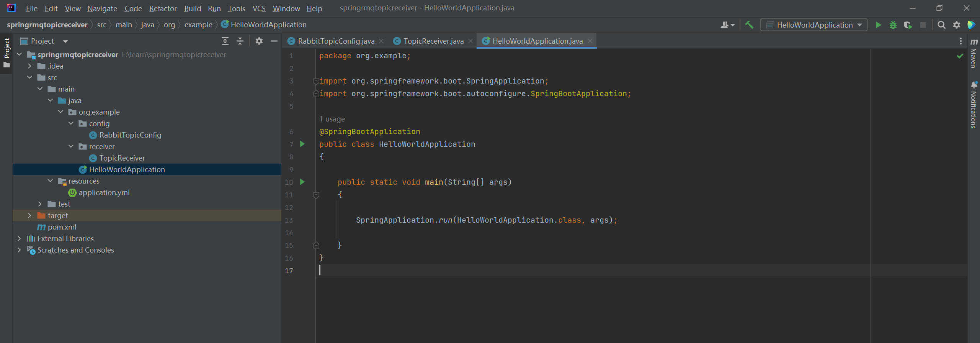The height and width of the screenshot is (343, 980).
Task: Start debugging with the bug icon
Action: pyautogui.click(x=893, y=25)
